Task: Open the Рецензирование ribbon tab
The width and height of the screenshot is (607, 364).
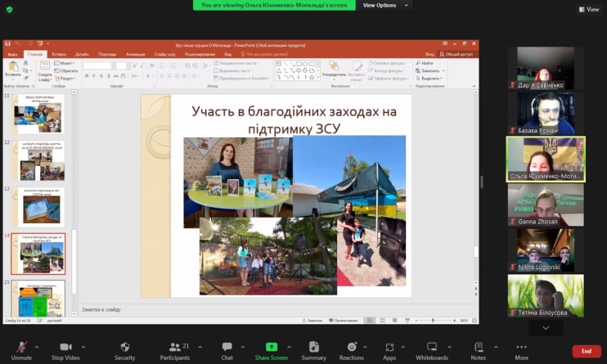Action: (x=200, y=54)
